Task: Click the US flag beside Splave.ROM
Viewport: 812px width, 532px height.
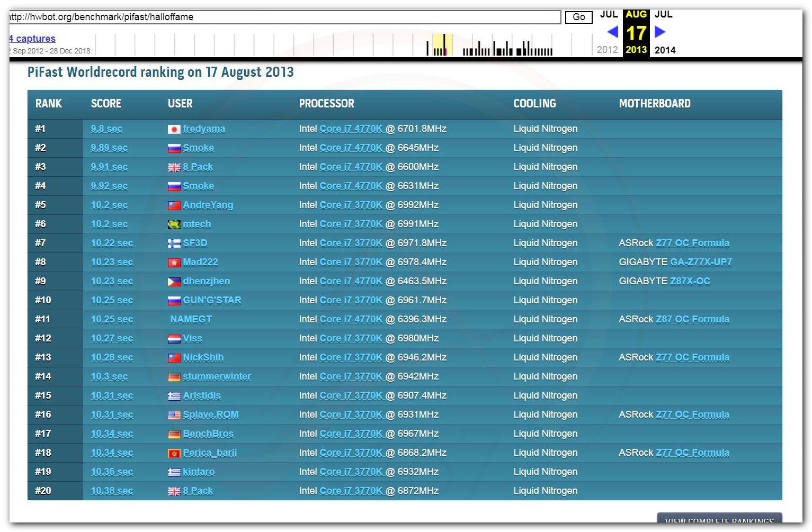Action: [174, 415]
